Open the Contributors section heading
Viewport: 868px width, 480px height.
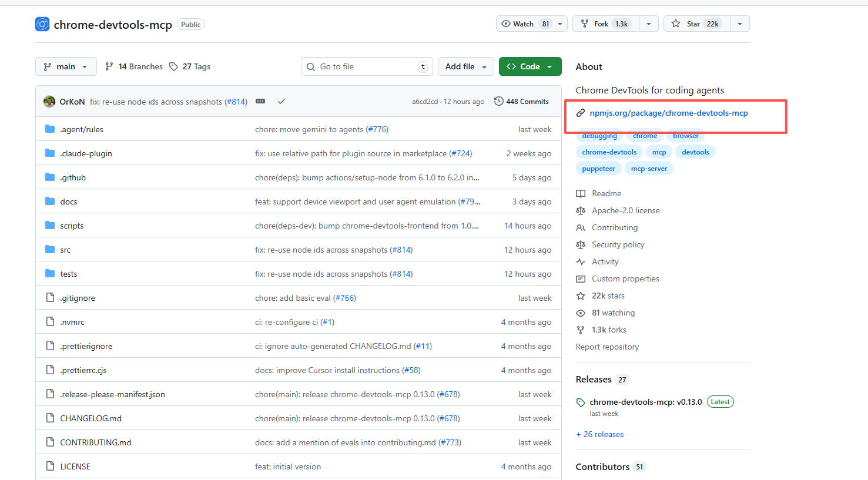(x=602, y=466)
